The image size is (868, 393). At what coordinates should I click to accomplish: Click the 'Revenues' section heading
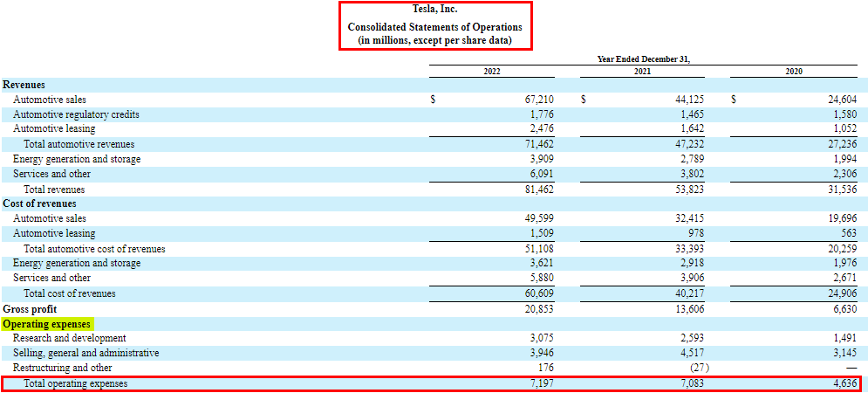click(24, 85)
